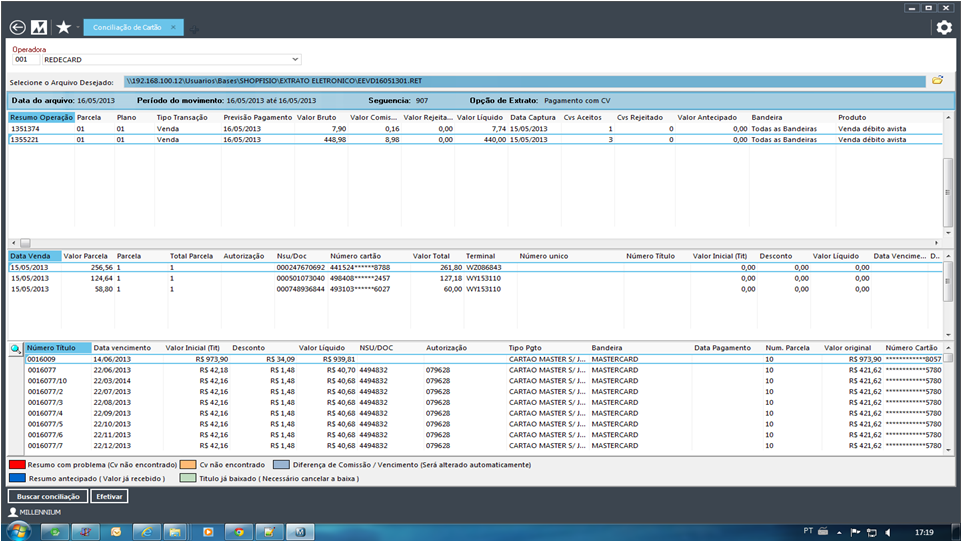The height and width of the screenshot is (542, 962).
Task: Browse for file with folder icon
Action: click(937, 80)
